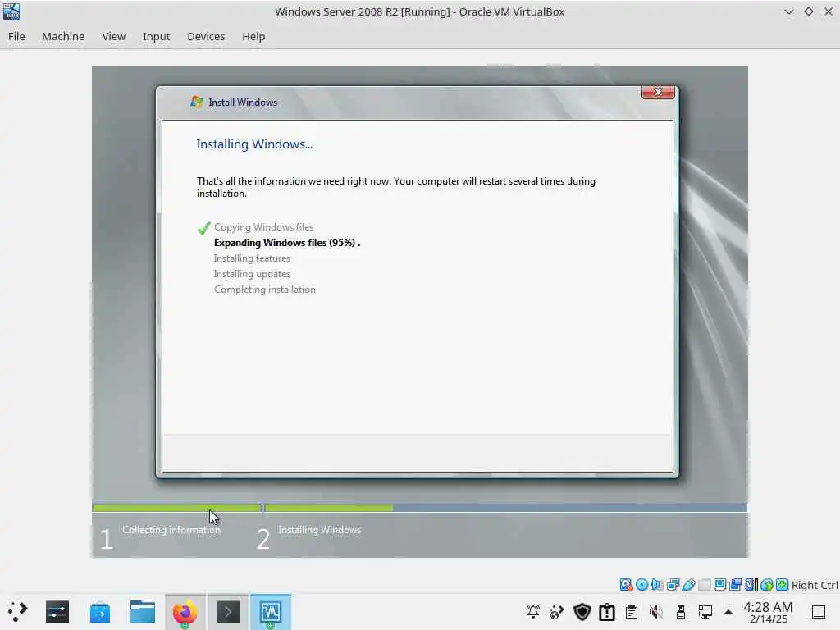Click the optical disk status icon
Image resolution: width=840 pixels, height=630 pixels.
click(x=641, y=585)
